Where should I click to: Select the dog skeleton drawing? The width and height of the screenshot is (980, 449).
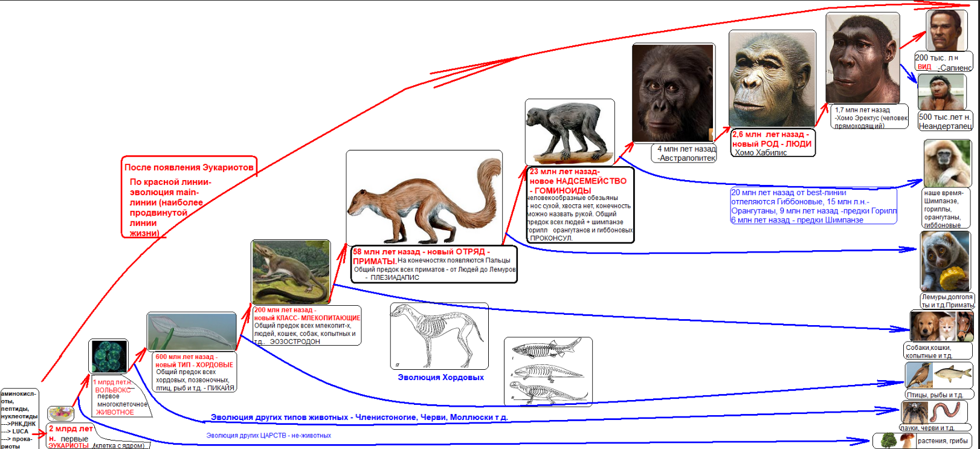tap(439, 335)
